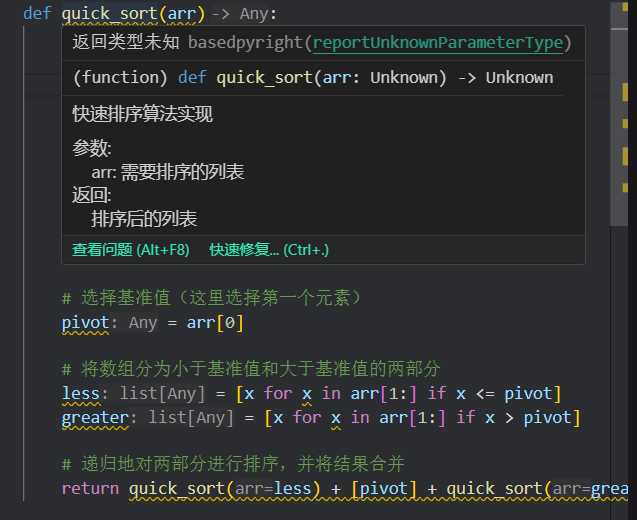The width and height of the screenshot is (637, 520).
Task: Click 'x <= pivot' condition on less line
Action: click(x=503, y=394)
